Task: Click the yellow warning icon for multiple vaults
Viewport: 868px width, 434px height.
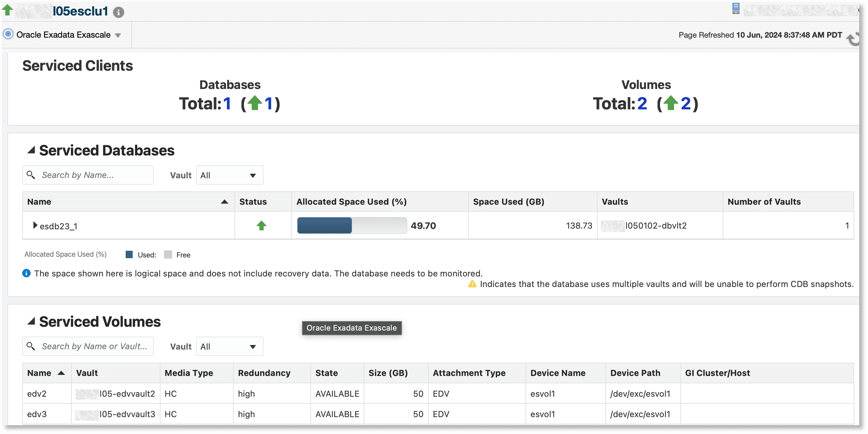Action: click(x=472, y=284)
